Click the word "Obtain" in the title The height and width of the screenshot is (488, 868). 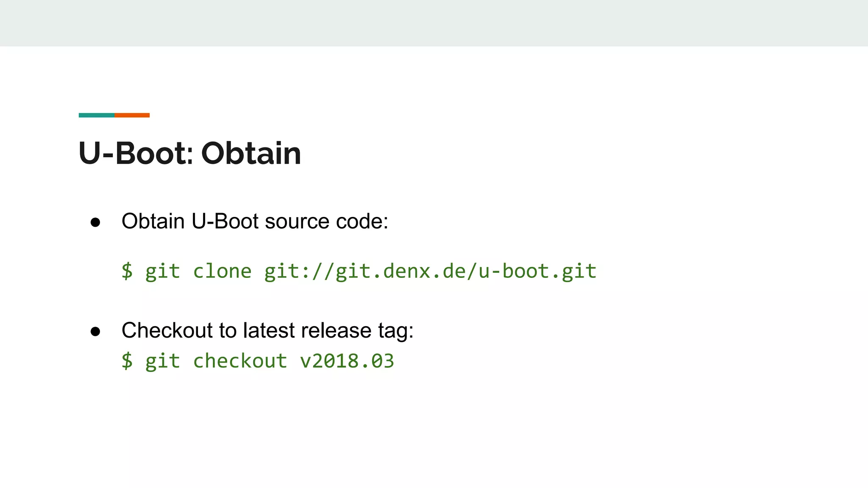point(251,153)
